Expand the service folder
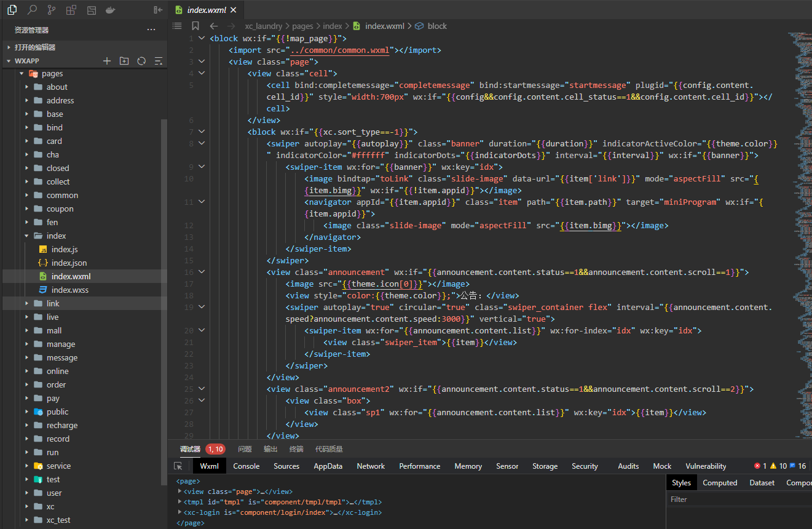Viewport: 812px width, 529px height. tap(58, 466)
